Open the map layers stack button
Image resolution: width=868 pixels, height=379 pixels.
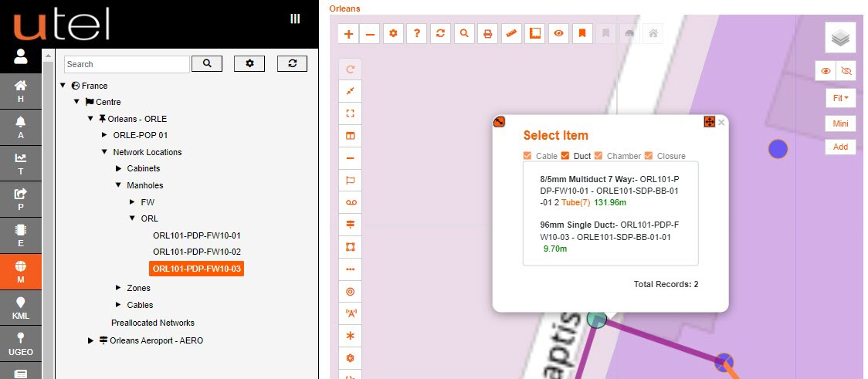tap(840, 38)
